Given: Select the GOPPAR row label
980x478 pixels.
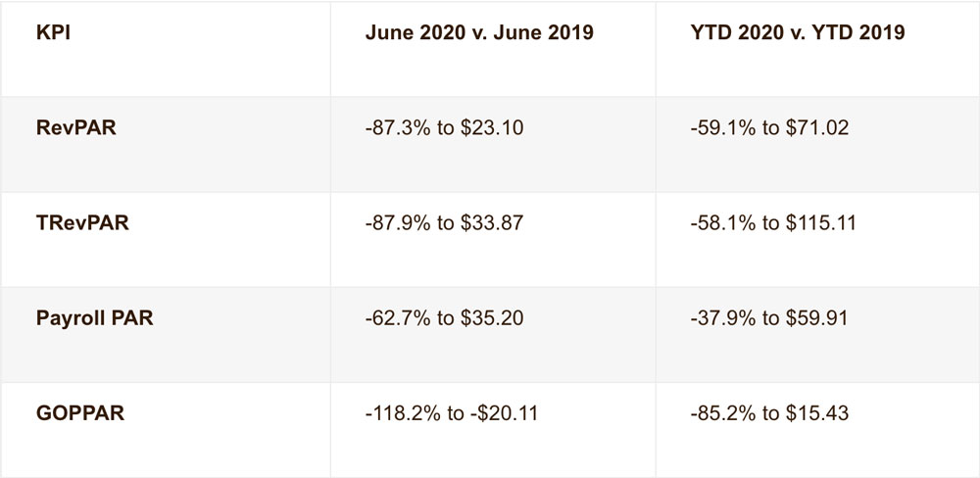Looking at the screenshot, I should tap(78, 412).
